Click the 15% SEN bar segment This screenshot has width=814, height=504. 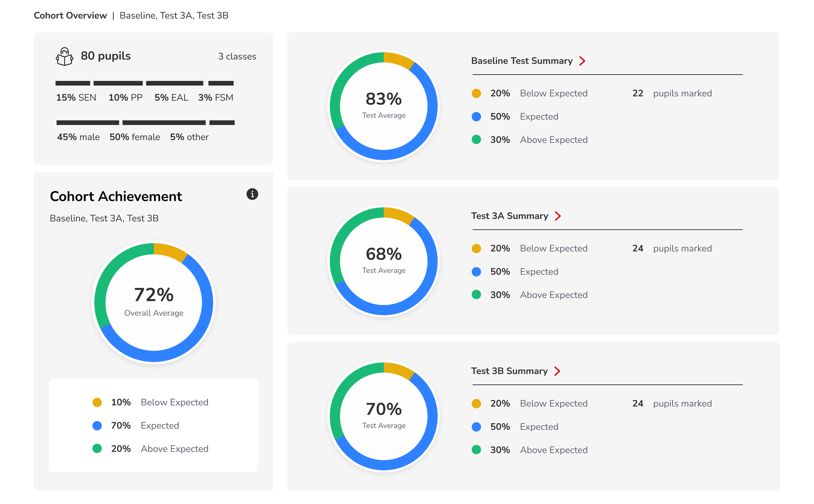(73, 83)
